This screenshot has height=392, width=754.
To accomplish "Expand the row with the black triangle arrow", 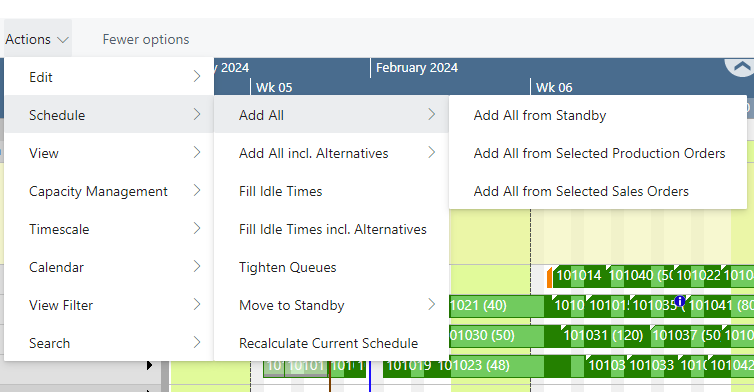I will pos(150,366).
